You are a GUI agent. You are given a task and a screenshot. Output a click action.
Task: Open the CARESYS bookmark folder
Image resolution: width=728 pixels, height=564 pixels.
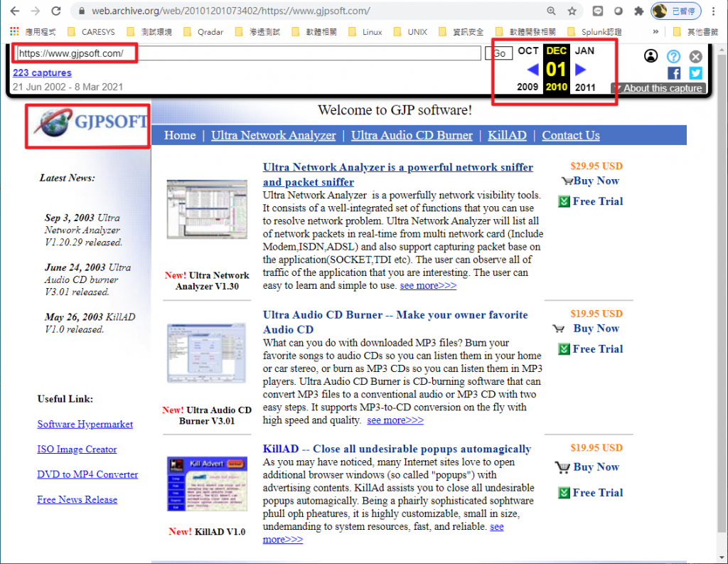coord(91,31)
